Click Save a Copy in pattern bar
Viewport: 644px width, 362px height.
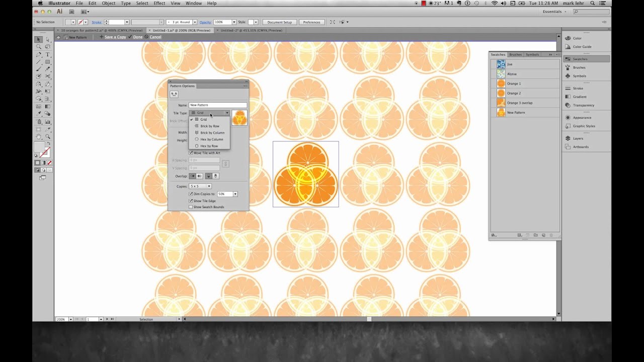tap(115, 37)
